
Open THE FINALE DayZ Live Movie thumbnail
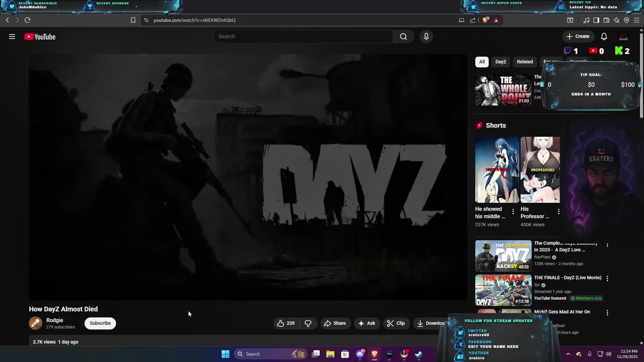(x=503, y=290)
